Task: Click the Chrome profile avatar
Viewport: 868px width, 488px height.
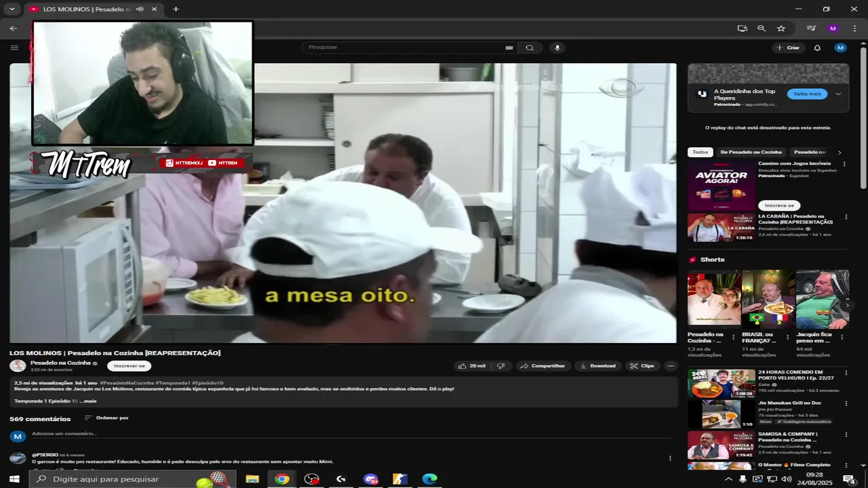Action: click(x=833, y=28)
